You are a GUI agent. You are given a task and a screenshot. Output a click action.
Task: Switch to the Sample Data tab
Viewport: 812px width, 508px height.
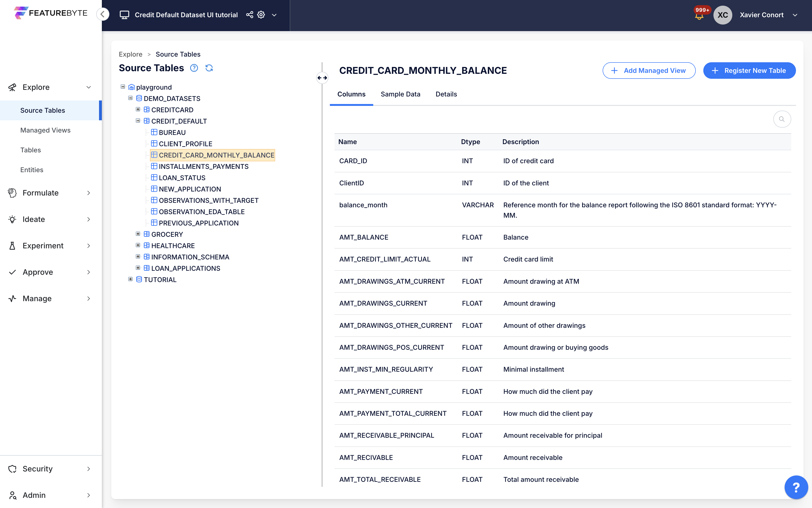click(400, 94)
